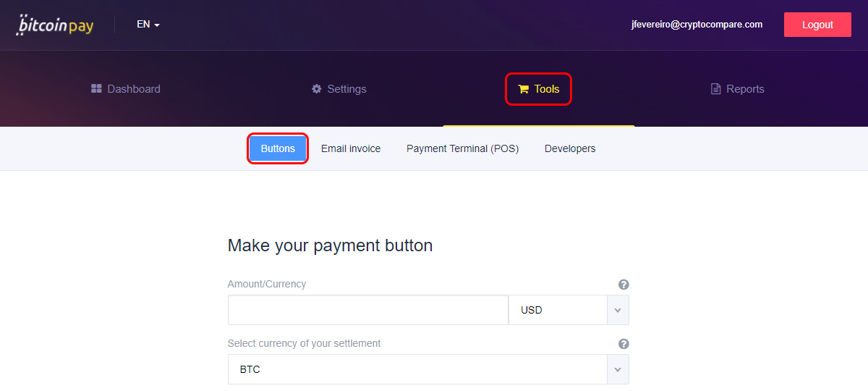Click the Logout button
This screenshot has height=391, width=868.
(x=817, y=25)
